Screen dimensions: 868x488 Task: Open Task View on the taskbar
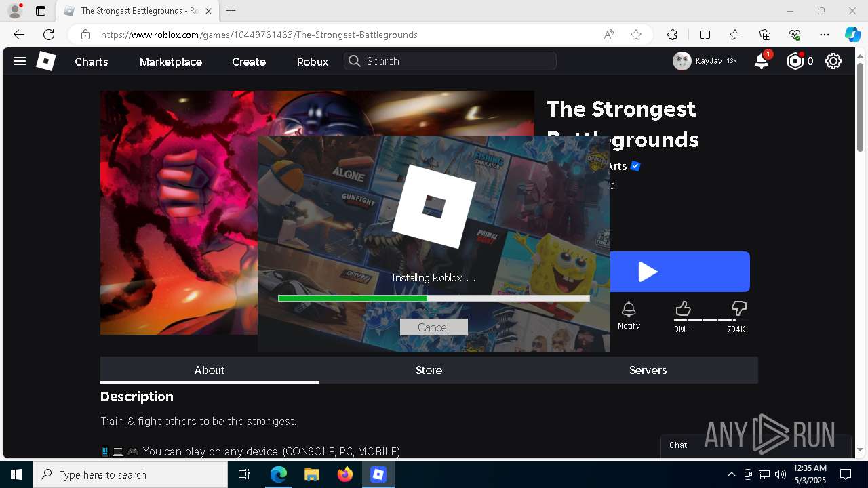pyautogui.click(x=244, y=474)
